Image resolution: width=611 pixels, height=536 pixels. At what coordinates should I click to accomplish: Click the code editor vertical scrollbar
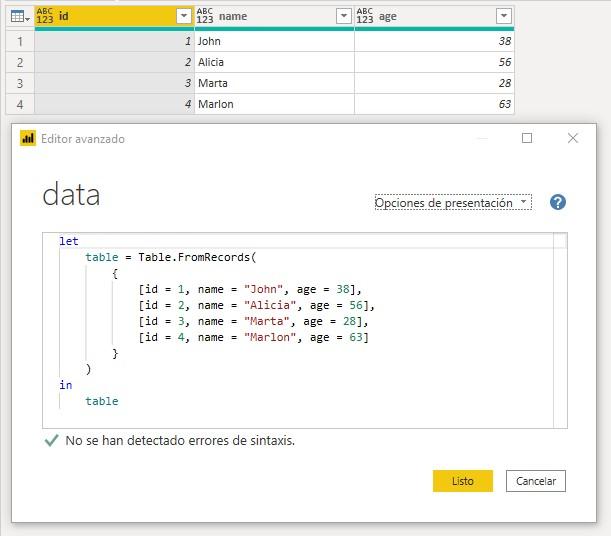560,330
